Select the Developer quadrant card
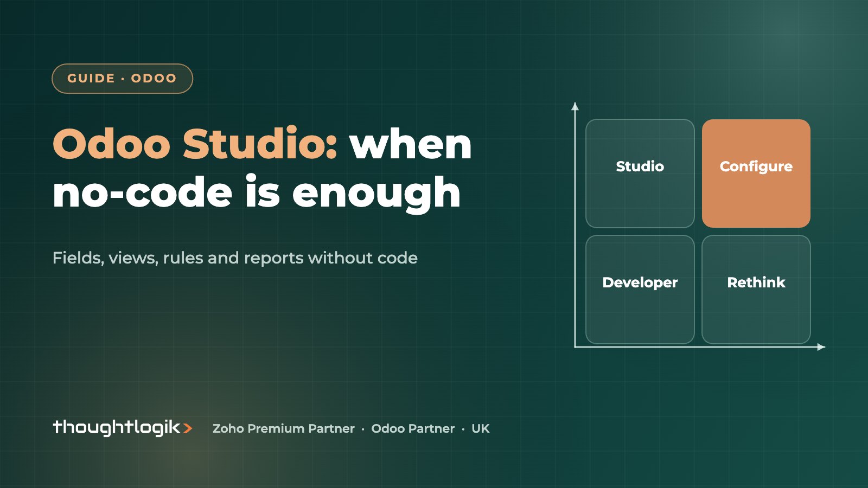This screenshot has height=488, width=868. 640,290
